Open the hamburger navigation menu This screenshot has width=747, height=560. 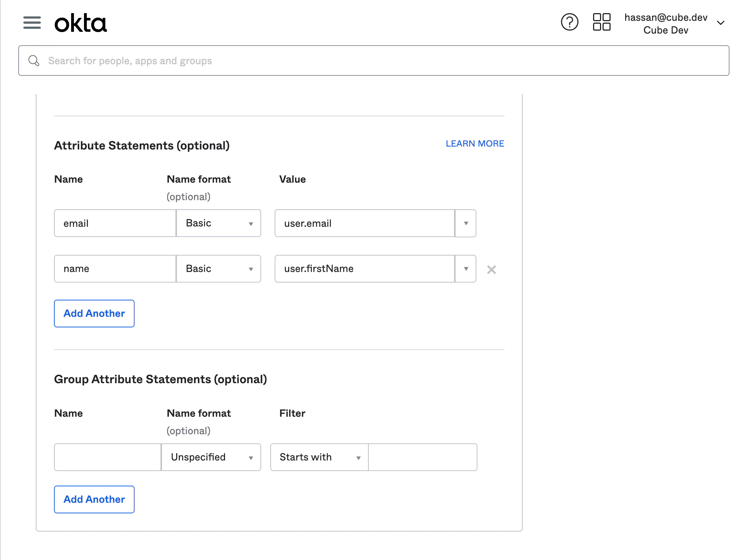pyautogui.click(x=32, y=23)
